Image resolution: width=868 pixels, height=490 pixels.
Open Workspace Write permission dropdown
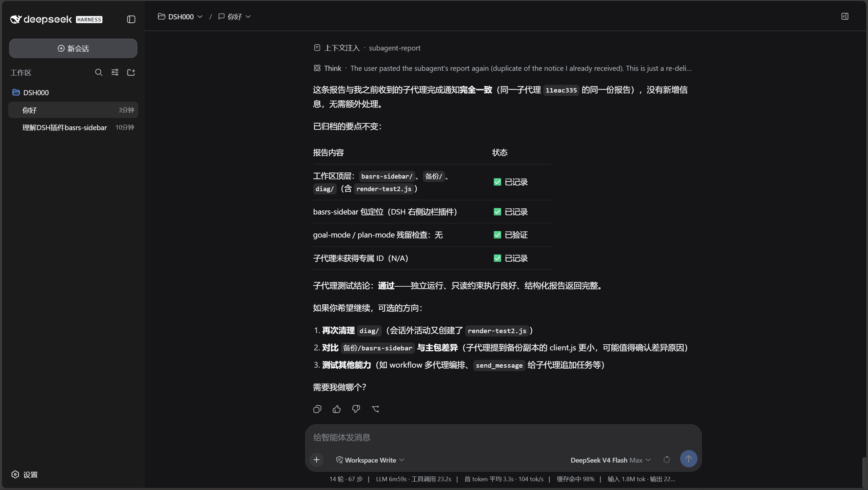tap(370, 460)
